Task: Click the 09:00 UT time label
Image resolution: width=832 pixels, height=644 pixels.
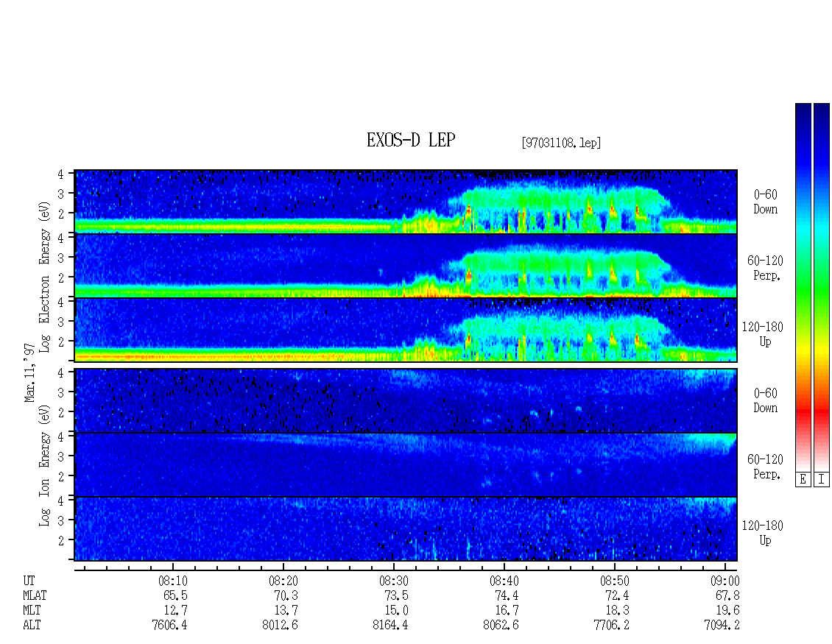Action: pos(725,581)
